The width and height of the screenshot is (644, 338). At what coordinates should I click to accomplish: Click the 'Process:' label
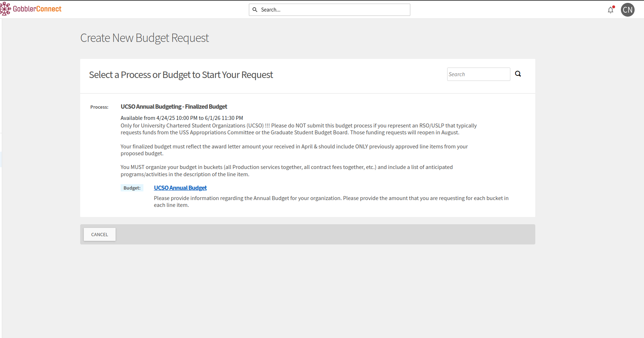pyautogui.click(x=99, y=107)
